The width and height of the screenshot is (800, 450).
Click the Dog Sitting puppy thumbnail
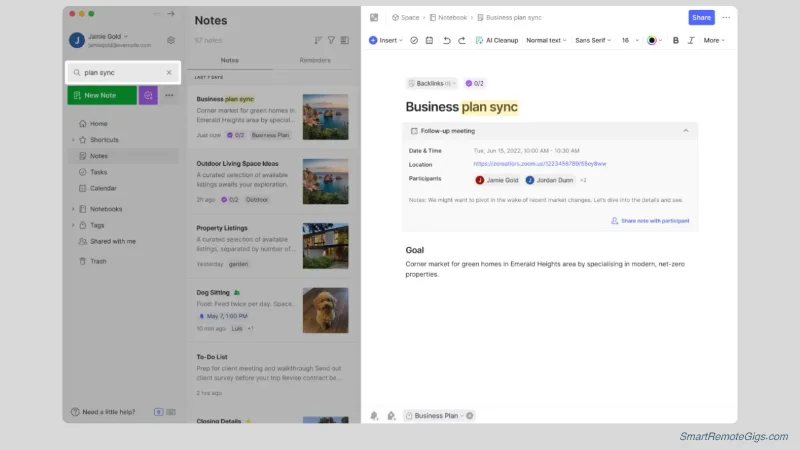tap(326, 310)
